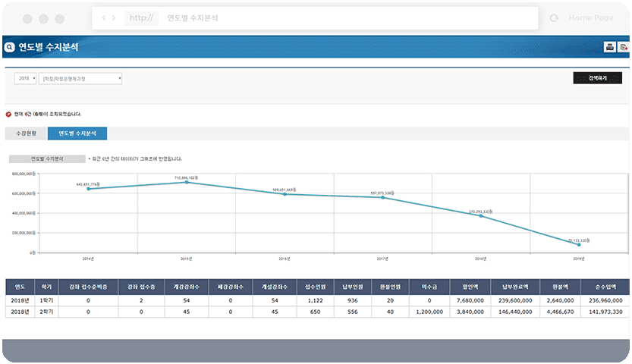Image resolution: width=632 pixels, height=364 pixels.
Task: Click the 개강강좌수 column header
Action: [186, 287]
